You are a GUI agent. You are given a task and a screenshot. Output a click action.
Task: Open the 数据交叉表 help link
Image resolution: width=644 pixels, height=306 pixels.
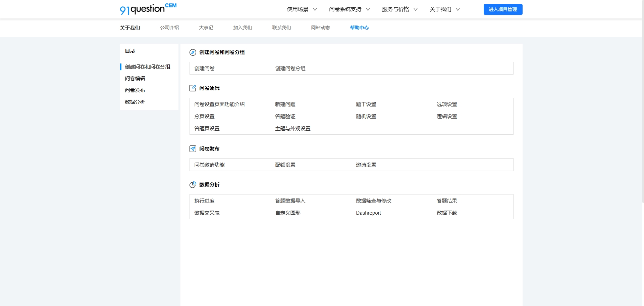207,213
